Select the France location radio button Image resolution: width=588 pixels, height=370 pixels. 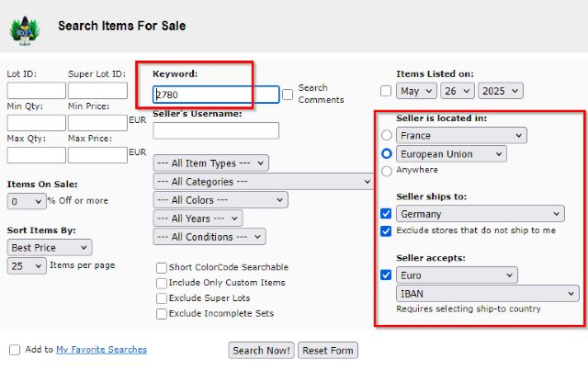386,136
